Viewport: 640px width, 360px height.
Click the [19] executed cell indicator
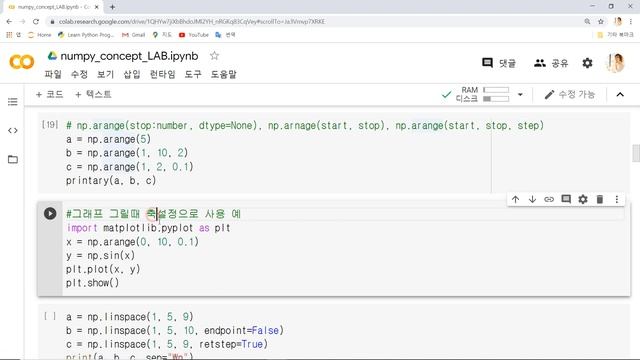[50, 125]
